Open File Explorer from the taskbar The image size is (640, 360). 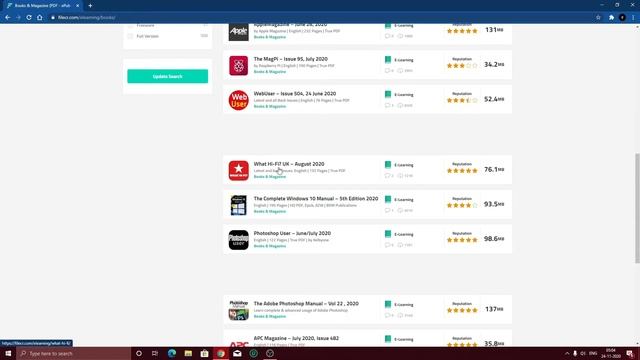[188, 353]
